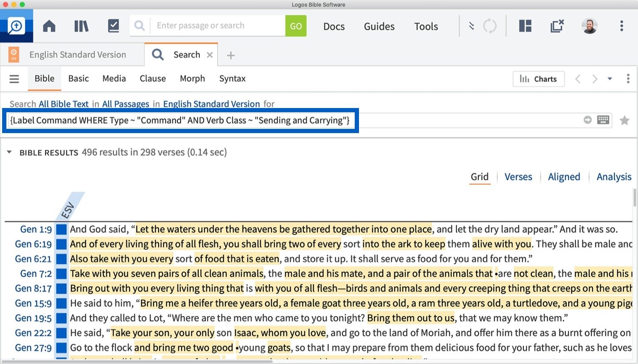The width and height of the screenshot is (638, 364).
Task: Change the 'All Passages' range
Action: point(125,104)
